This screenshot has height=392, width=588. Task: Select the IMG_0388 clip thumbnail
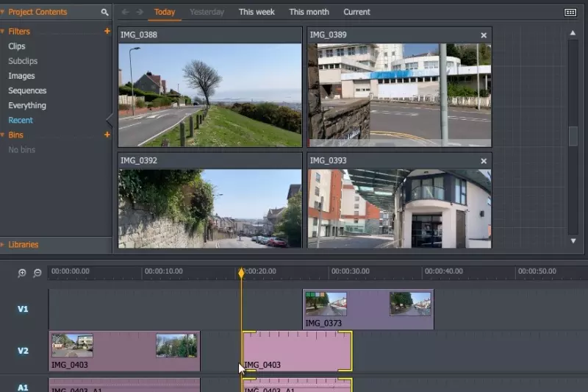click(210, 95)
